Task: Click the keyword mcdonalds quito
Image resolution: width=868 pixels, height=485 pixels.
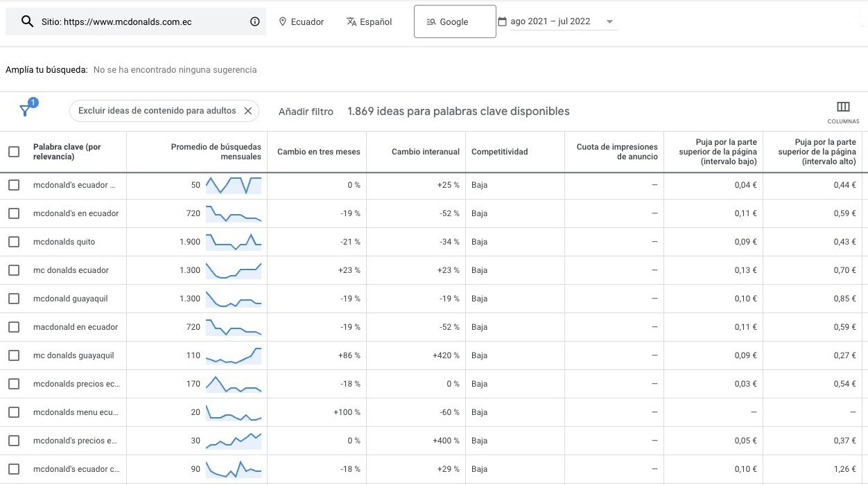Action: click(64, 242)
